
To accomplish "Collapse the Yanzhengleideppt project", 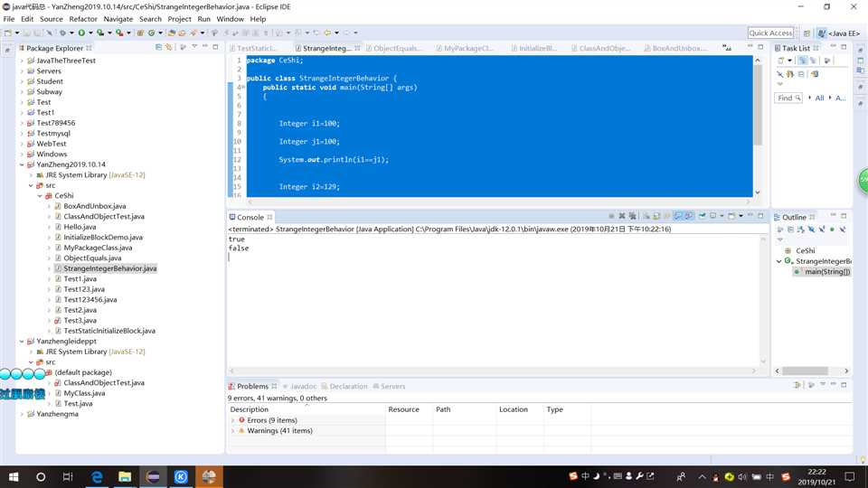I will [22, 342].
